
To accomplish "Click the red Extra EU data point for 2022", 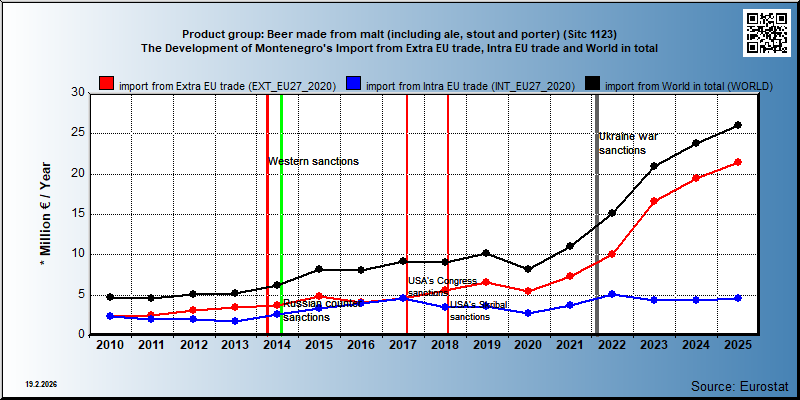I will [x=612, y=254].
